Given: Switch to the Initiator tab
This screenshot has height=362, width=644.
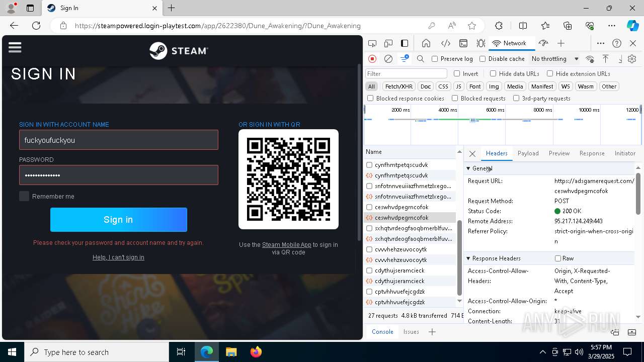Looking at the screenshot, I should 625,153.
